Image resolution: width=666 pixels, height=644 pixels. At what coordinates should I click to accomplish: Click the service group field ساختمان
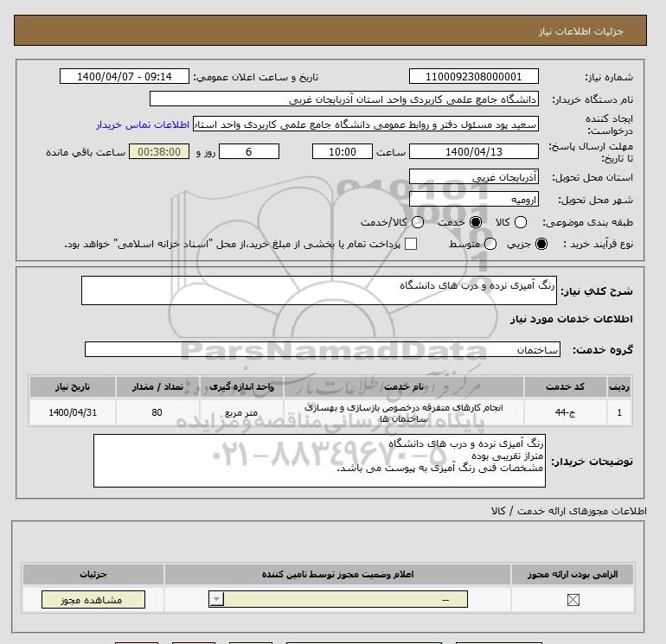(323, 349)
